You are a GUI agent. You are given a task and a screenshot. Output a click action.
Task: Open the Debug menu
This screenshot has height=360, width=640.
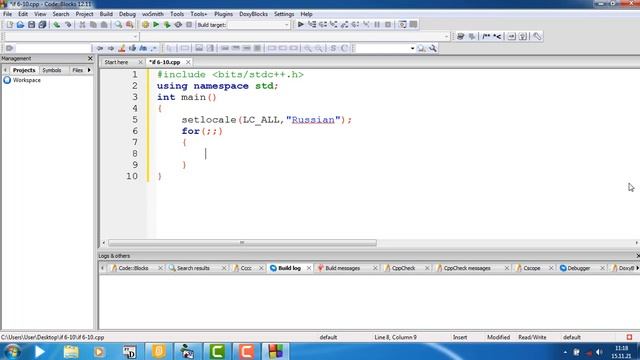(x=127, y=14)
